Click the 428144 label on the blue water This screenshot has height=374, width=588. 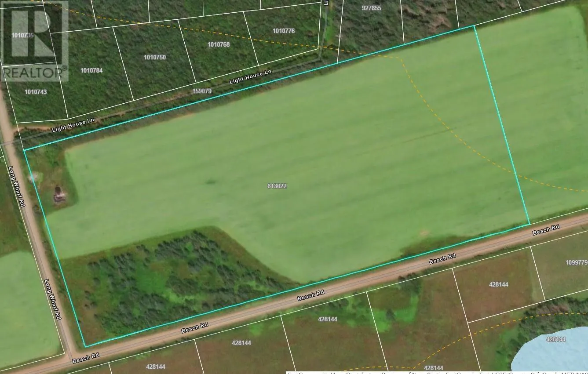(x=556, y=339)
